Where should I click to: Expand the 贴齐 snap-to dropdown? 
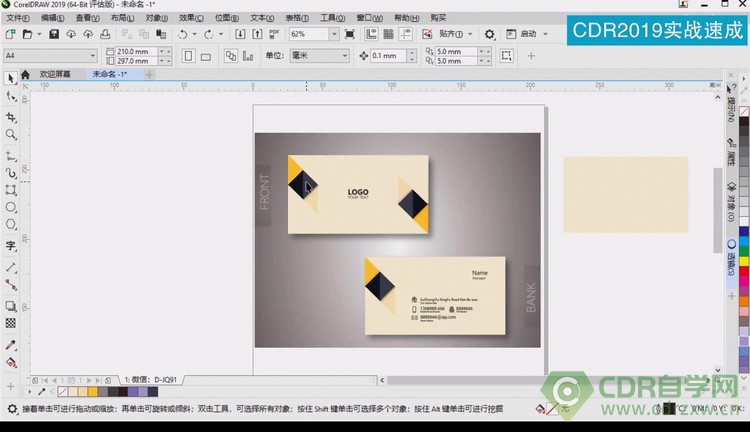pos(470,34)
